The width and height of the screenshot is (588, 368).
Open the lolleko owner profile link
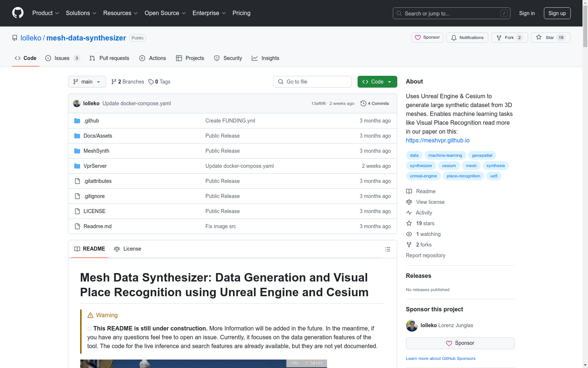click(31, 38)
